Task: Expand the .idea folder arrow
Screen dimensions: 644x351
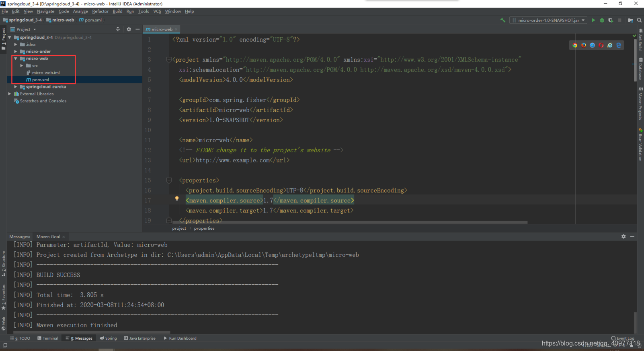Action: 16,45
